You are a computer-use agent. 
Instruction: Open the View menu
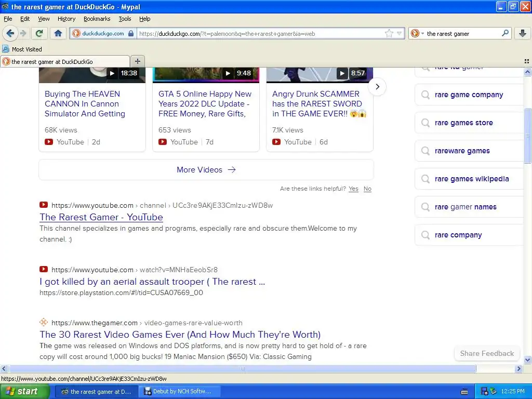(x=44, y=19)
